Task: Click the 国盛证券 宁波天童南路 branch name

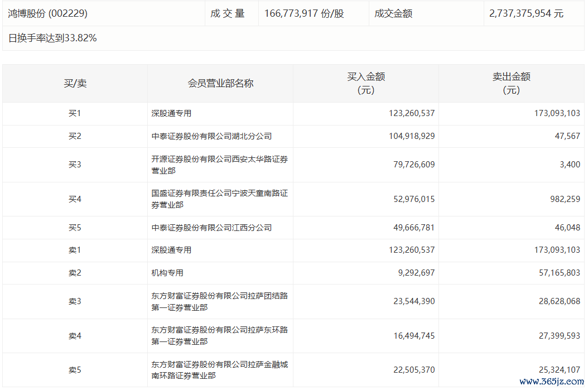Action: [x=219, y=199]
